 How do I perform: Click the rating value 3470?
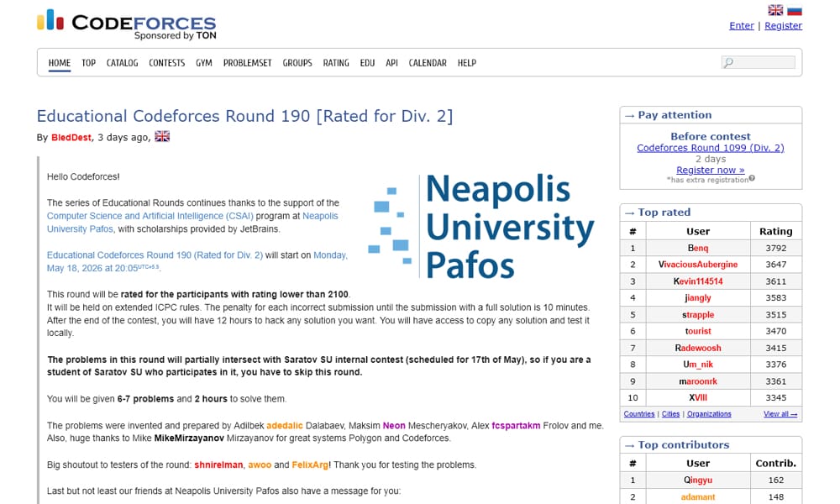(775, 331)
